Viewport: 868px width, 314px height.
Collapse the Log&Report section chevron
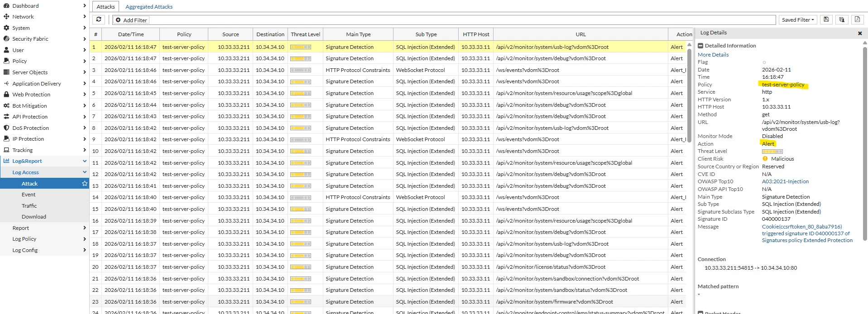[x=85, y=161]
